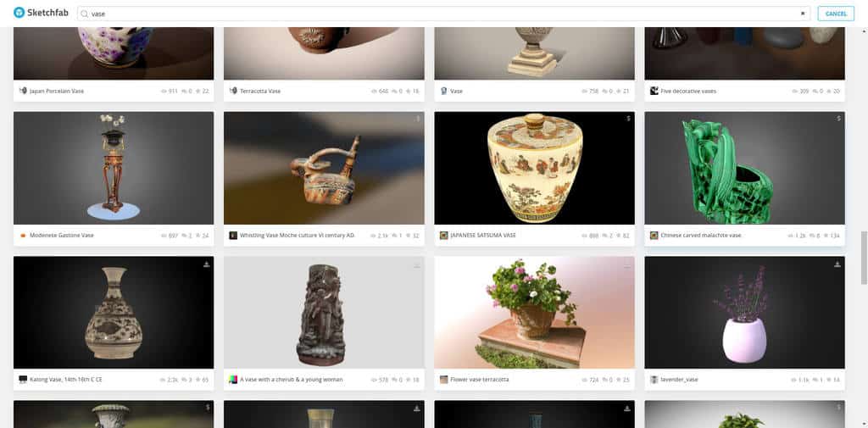The height and width of the screenshot is (428, 868).
Task: Click the download icon on Kalong Vase thumbnail
Action: [207, 264]
